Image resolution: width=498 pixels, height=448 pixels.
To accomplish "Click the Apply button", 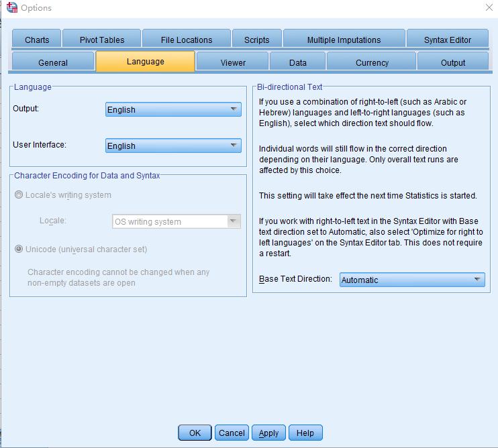I will pos(268,433).
